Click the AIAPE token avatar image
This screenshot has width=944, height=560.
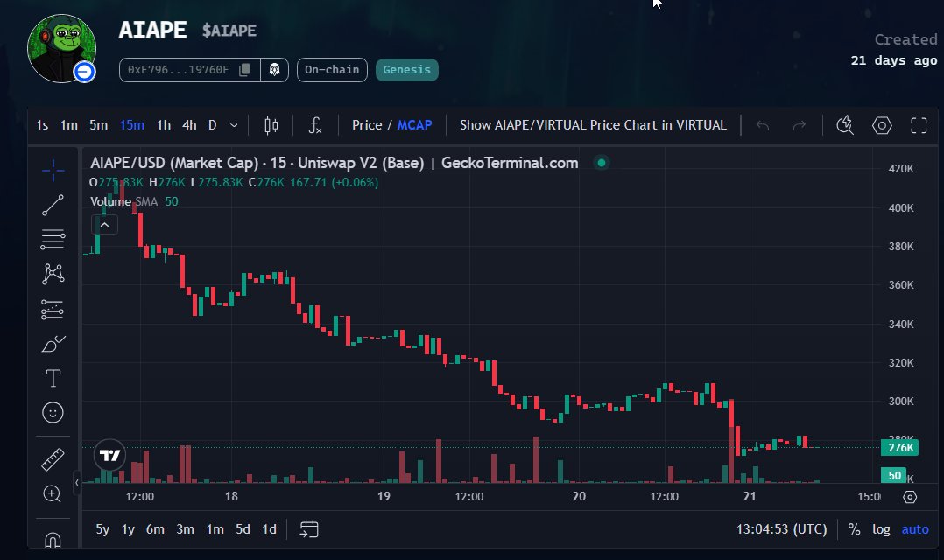pyautogui.click(x=61, y=48)
